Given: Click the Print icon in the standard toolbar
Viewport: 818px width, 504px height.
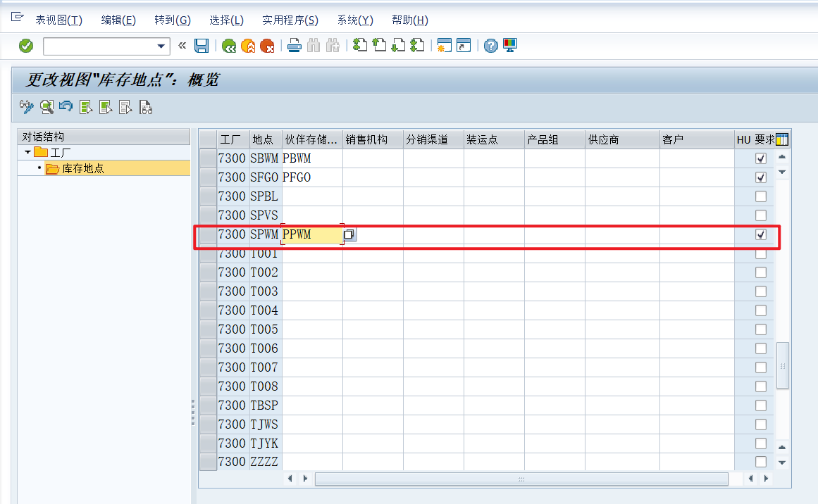Looking at the screenshot, I should tap(295, 46).
